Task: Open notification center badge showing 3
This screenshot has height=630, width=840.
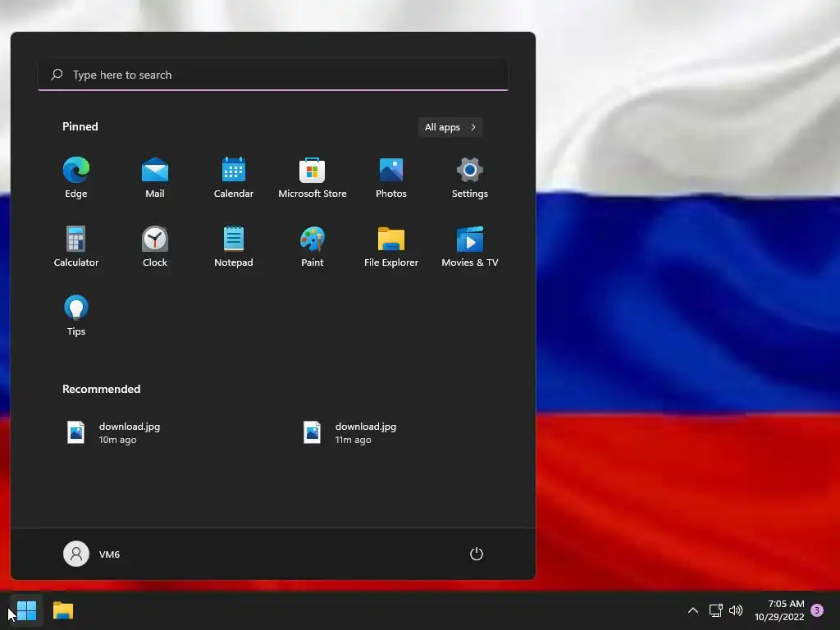Action: click(817, 610)
